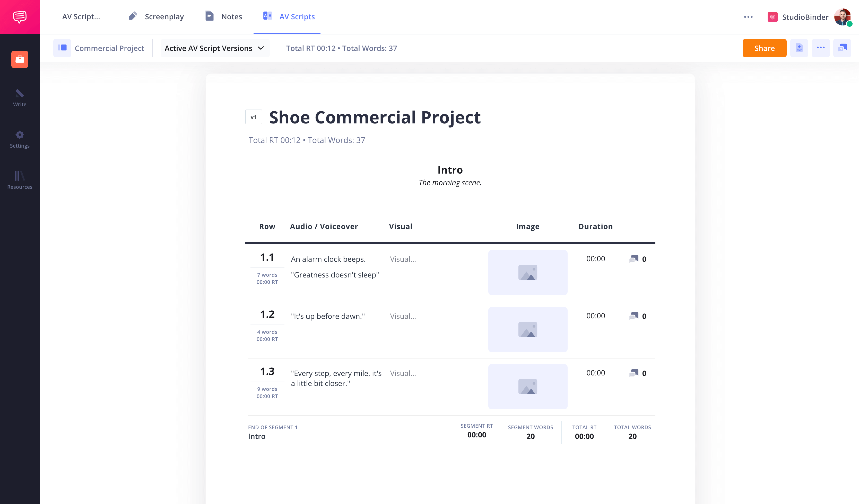
Task: Click the comment icon on row 1.3
Action: point(634,373)
